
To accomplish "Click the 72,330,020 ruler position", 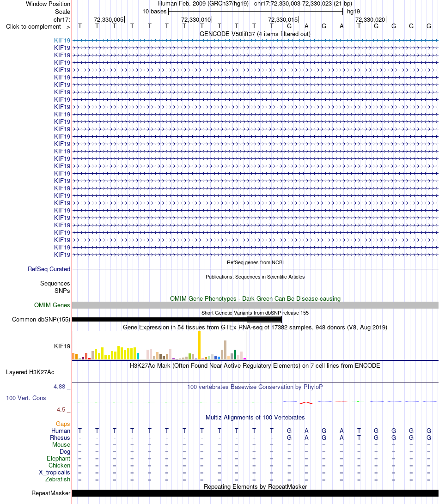I will 370,19.
